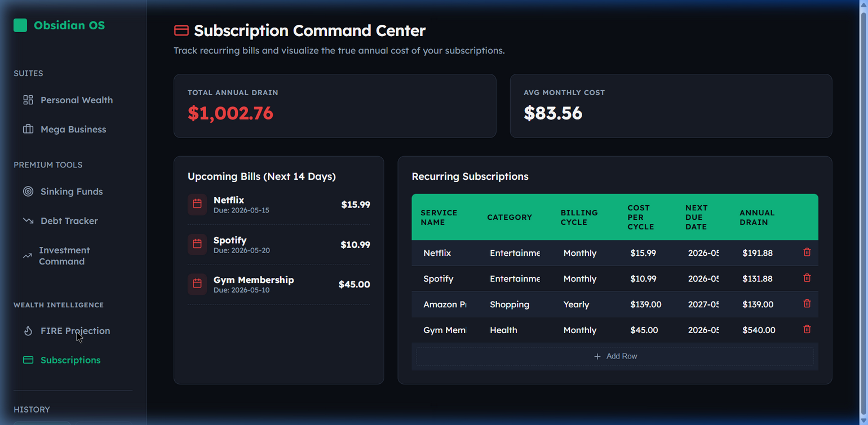Open Mega Business suite
The width and height of the screenshot is (868, 425).
point(73,129)
